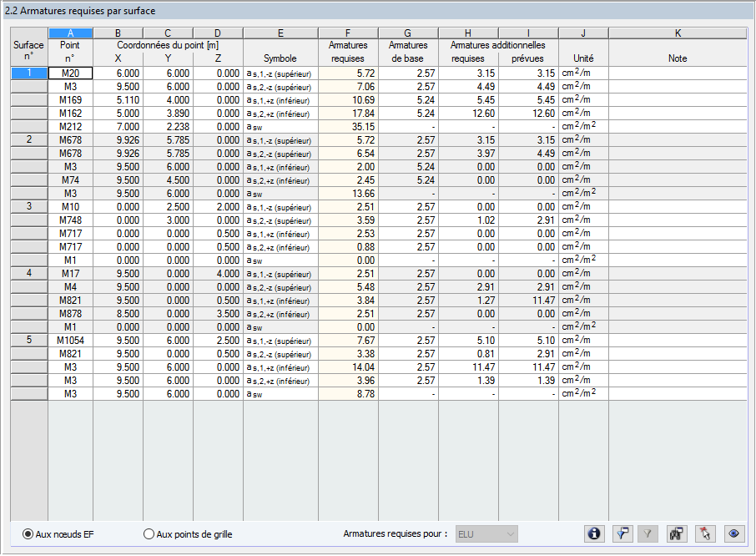Click point cell M17
Image resolution: width=756 pixels, height=556 pixels.
click(70, 274)
